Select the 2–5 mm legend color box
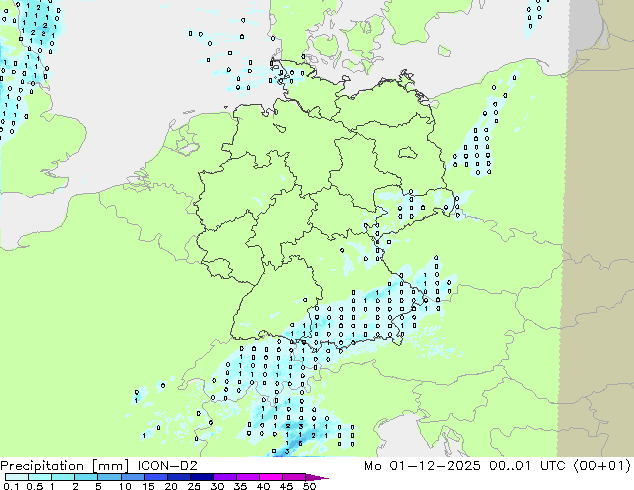The height and width of the screenshot is (490, 634). (x=86, y=477)
